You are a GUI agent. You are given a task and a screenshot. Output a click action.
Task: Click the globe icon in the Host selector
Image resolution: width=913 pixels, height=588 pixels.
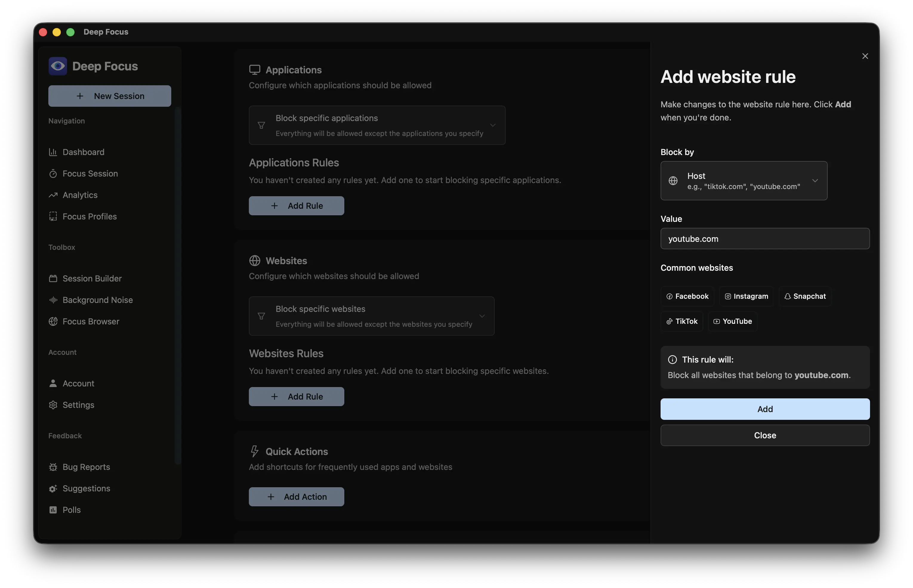tap(673, 181)
